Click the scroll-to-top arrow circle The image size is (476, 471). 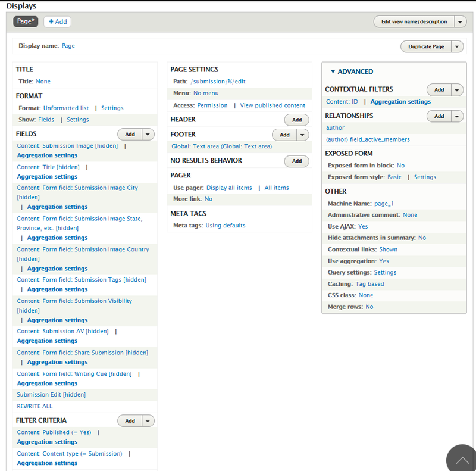click(462, 459)
